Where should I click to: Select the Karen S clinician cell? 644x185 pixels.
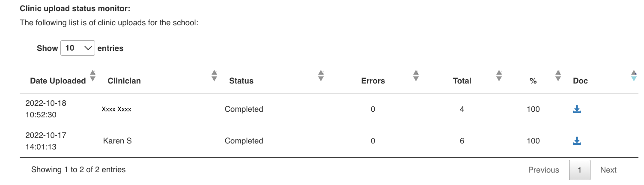coord(117,141)
